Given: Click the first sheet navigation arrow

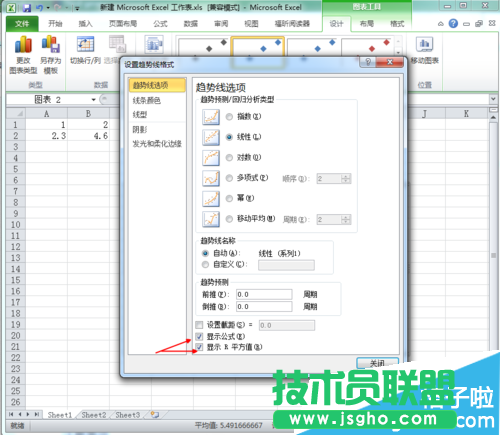Looking at the screenshot, I should pyautogui.click(x=11, y=414).
